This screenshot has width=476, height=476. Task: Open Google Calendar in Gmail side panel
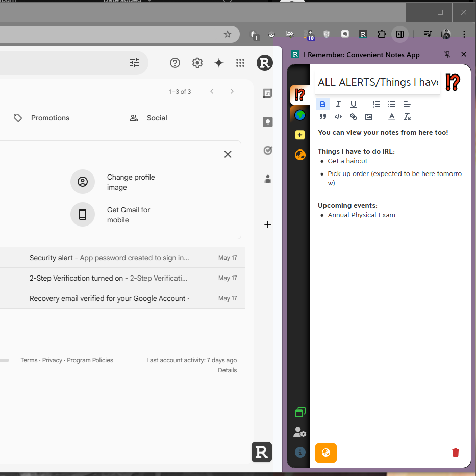(267, 93)
